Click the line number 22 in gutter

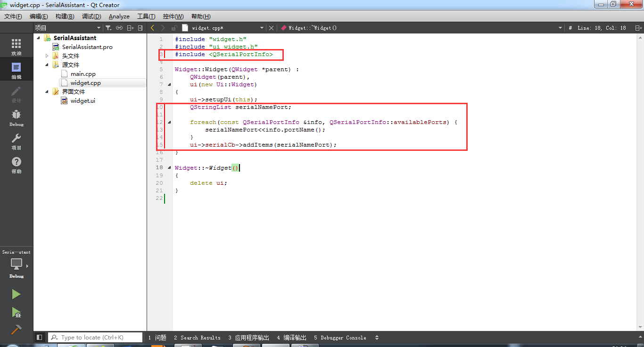click(x=159, y=198)
